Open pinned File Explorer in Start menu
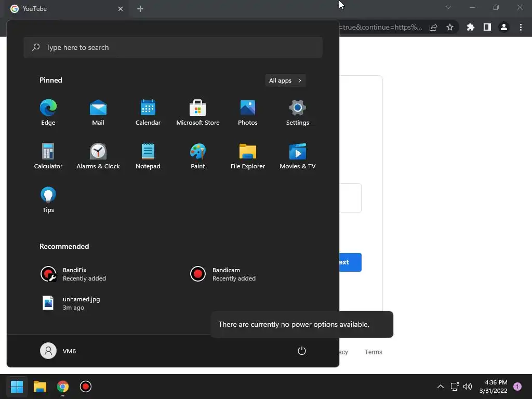This screenshot has height=399, width=532. (x=248, y=156)
